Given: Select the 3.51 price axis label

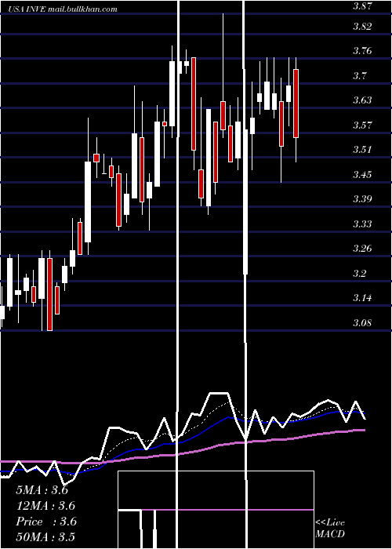Looking at the screenshot, I should (x=362, y=150).
